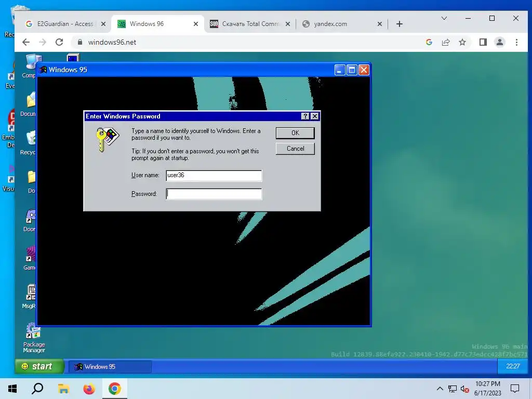Click the key and Windows flag icon

click(107, 139)
